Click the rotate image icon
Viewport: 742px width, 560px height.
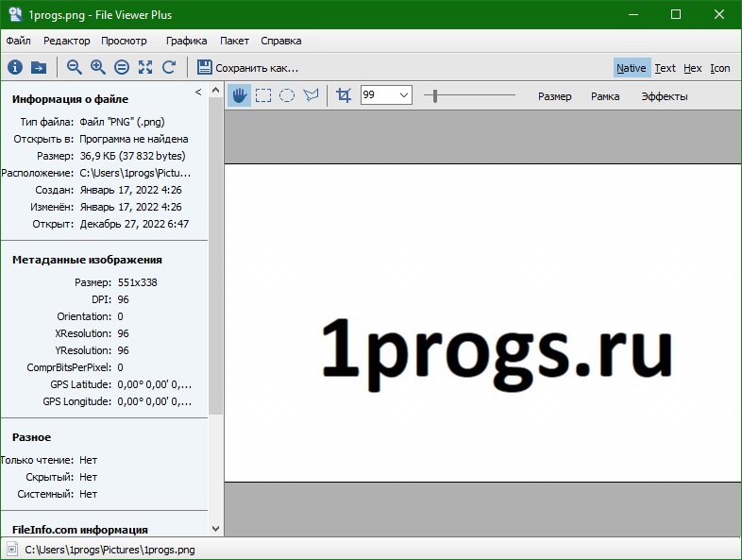coord(169,67)
